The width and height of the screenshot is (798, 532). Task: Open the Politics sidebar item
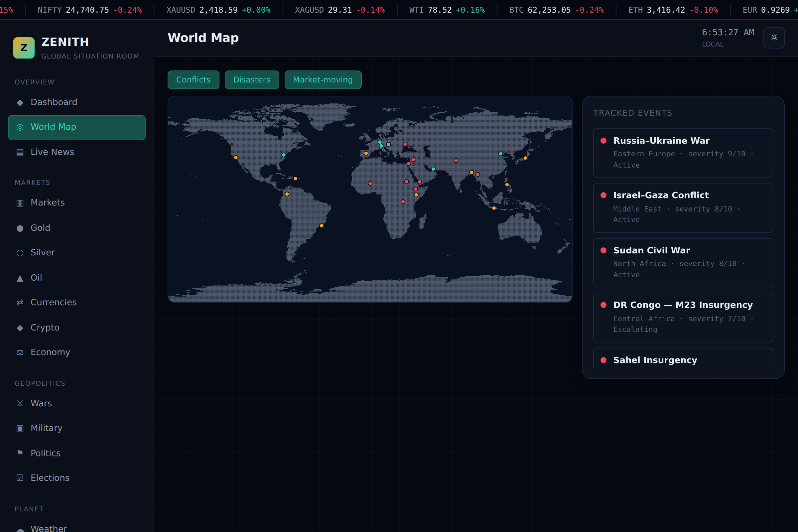tap(77, 453)
